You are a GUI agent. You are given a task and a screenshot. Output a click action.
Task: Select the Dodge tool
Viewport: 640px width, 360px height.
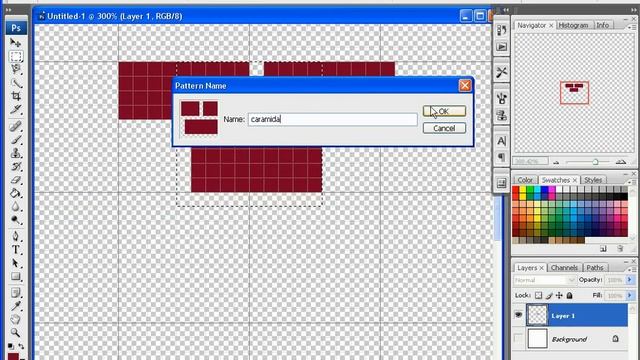[16, 220]
